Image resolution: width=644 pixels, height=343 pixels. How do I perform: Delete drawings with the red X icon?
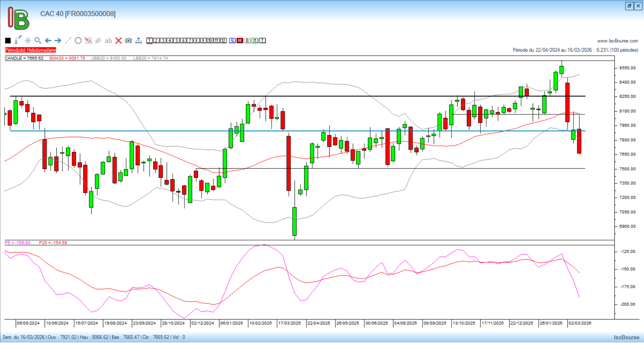(x=118, y=41)
